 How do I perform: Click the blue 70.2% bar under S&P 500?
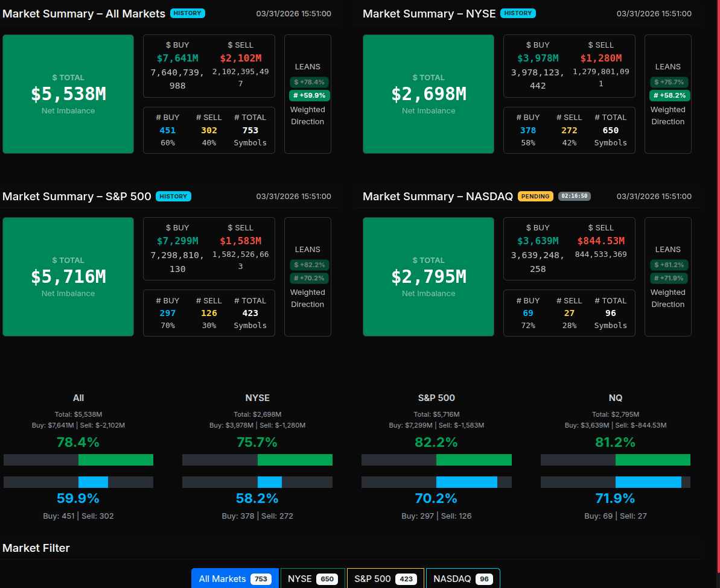pyautogui.click(x=466, y=482)
